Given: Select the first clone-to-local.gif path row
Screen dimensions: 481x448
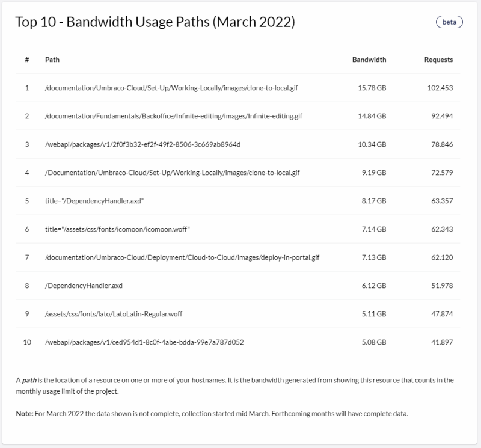Looking at the screenshot, I should (x=171, y=88).
